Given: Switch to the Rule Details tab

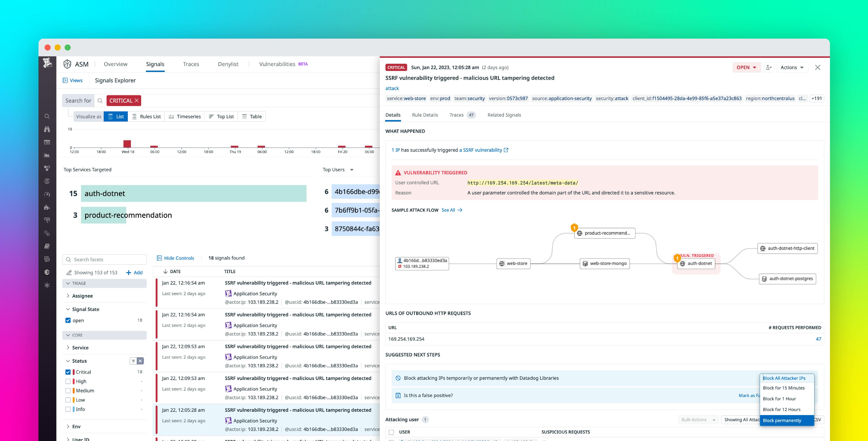Looking at the screenshot, I should tap(425, 115).
